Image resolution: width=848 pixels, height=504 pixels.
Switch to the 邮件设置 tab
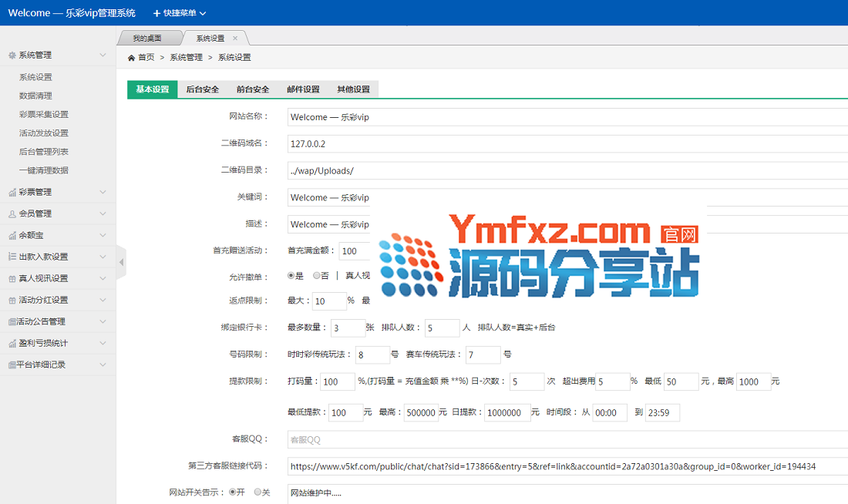tap(303, 89)
